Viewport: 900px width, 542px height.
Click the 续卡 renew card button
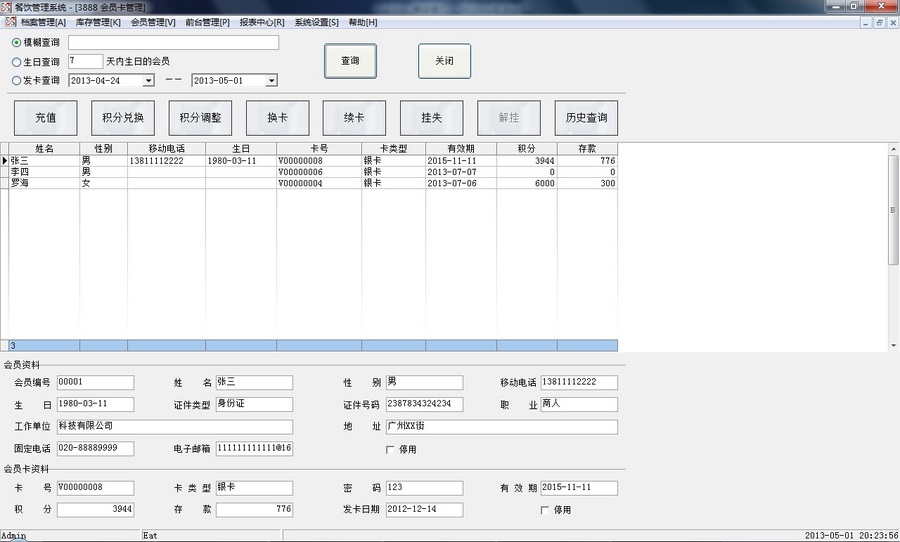pyautogui.click(x=354, y=118)
